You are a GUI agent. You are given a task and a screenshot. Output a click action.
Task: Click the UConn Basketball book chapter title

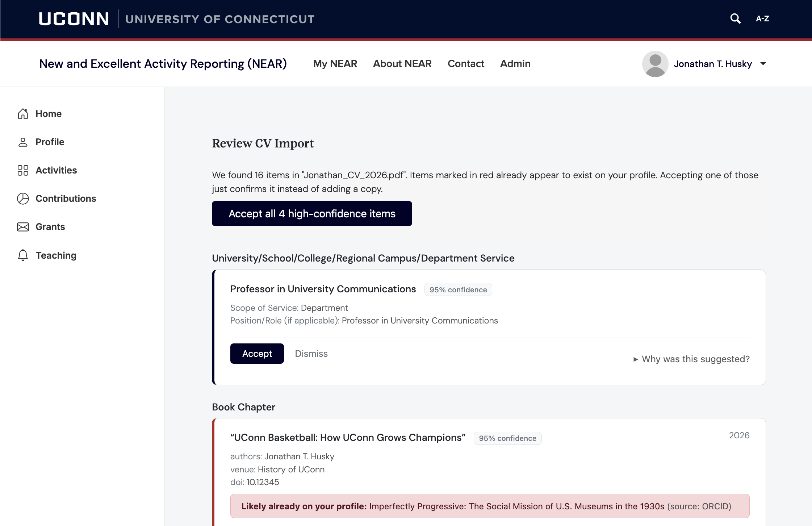pyautogui.click(x=348, y=438)
